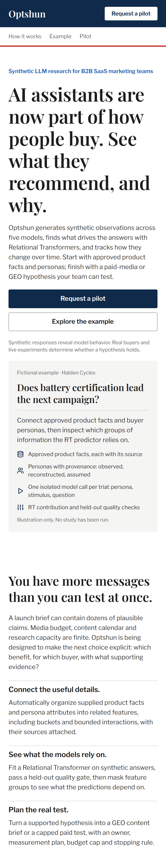The image size is (166, 868).
Task: Click the Fictional example Halden Cycles label
Action: pos(56,373)
